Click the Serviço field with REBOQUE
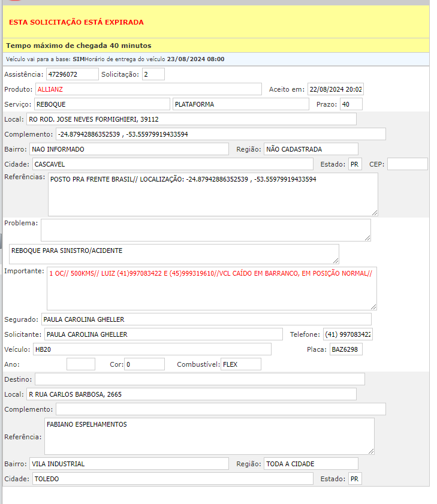Image resolution: width=437 pixels, height=504 pixels. [x=102, y=104]
